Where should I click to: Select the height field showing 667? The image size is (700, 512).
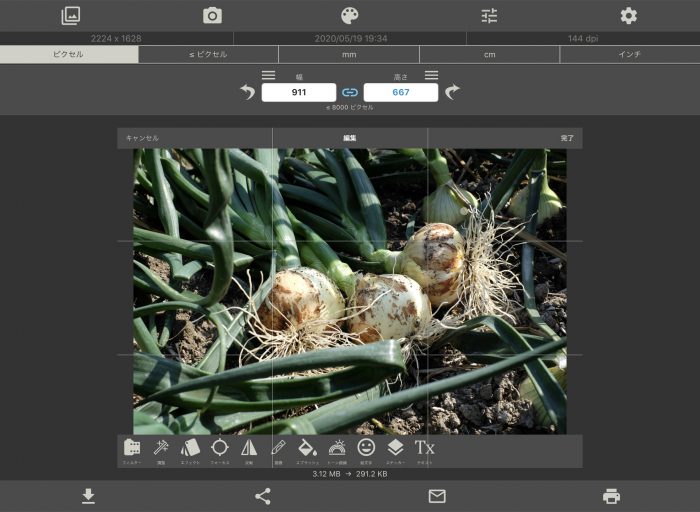click(x=400, y=92)
